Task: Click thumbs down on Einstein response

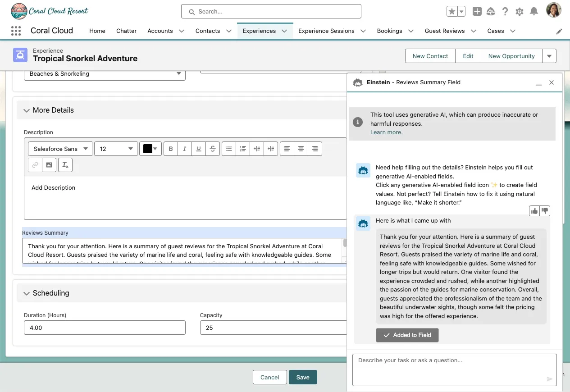Action: coord(545,211)
